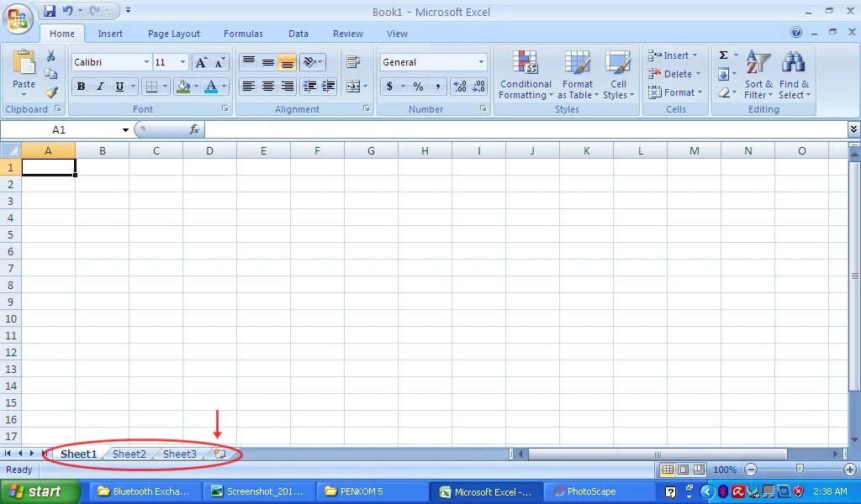Open the General number format dropdown
Screen dimensions: 861x504
click(x=481, y=62)
